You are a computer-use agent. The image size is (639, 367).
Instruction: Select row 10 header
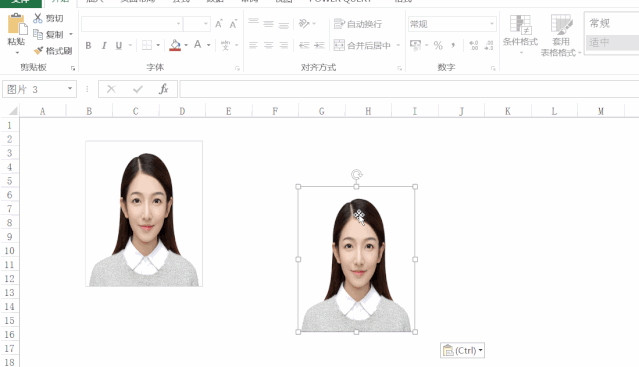tap(9, 251)
